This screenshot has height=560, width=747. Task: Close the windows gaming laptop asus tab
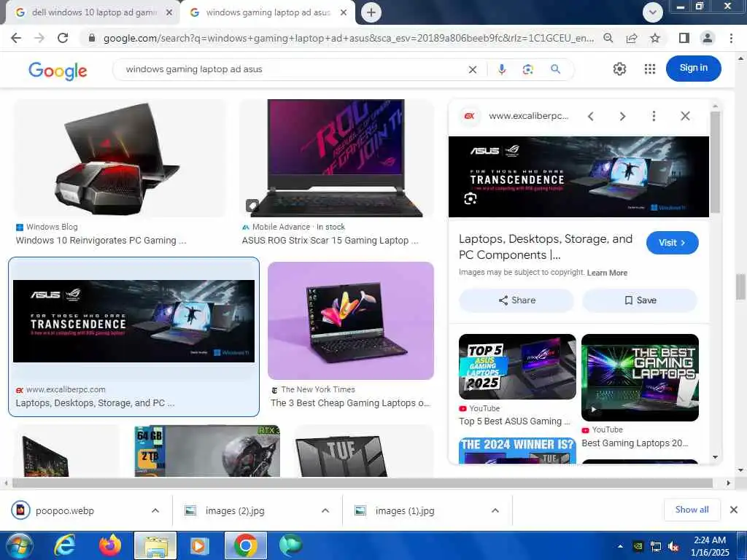coord(344,13)
